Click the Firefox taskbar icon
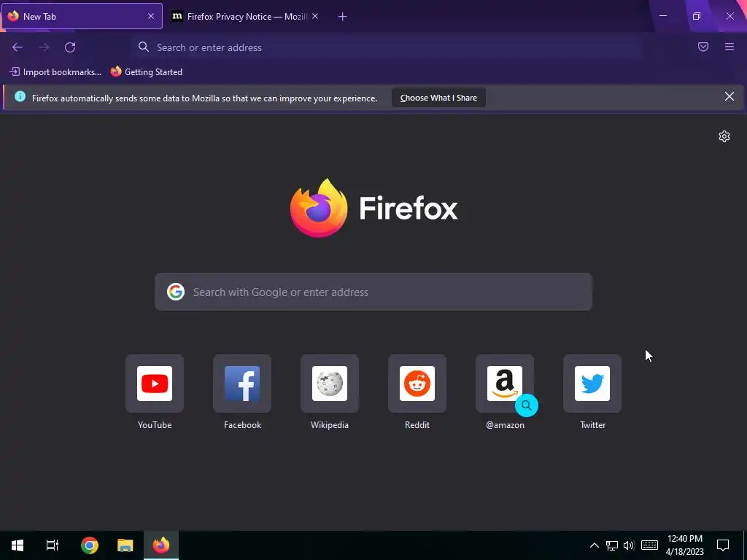 161,545
